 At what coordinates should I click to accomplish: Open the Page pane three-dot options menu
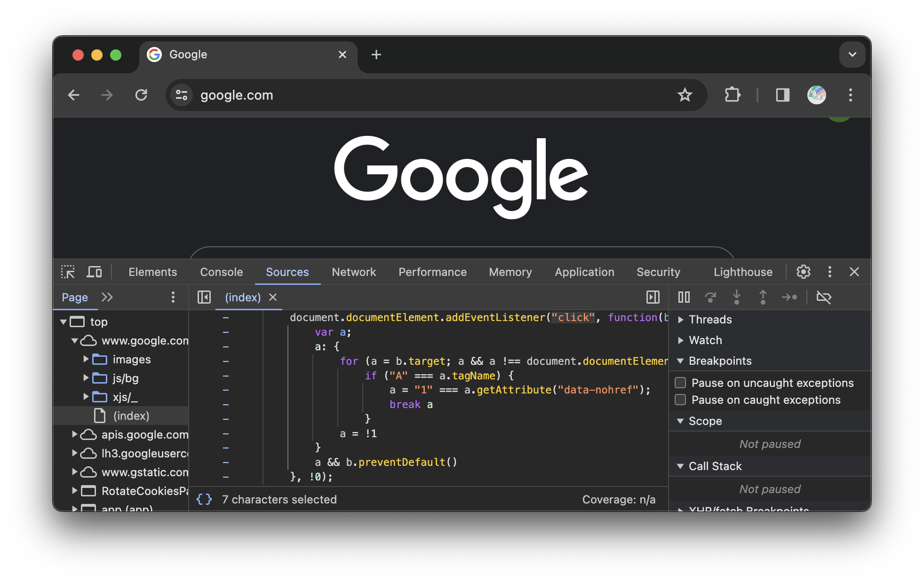pos(173,297)
